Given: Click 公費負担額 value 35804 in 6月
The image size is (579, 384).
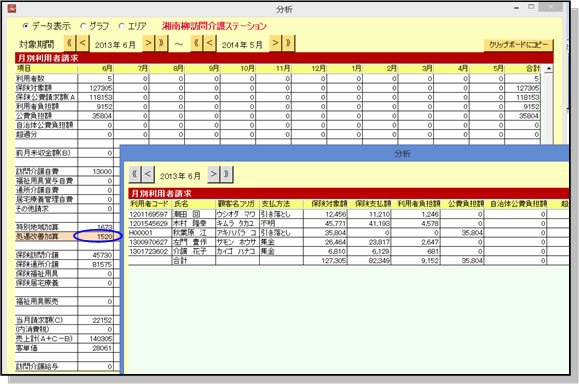Looking at the screenshot, I should 96,116.
